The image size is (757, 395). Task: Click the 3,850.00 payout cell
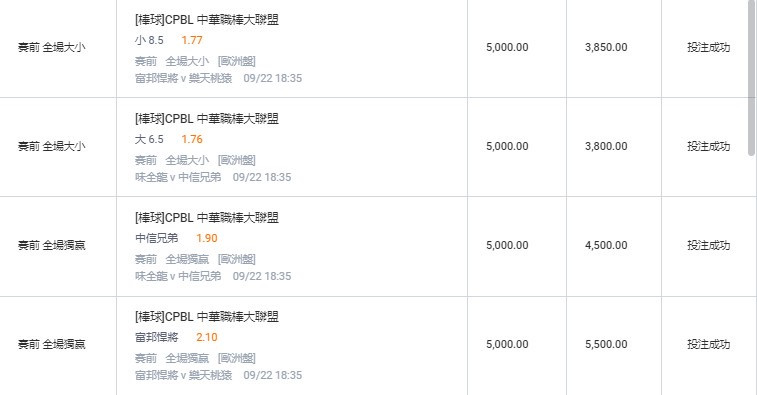[606, 47]
